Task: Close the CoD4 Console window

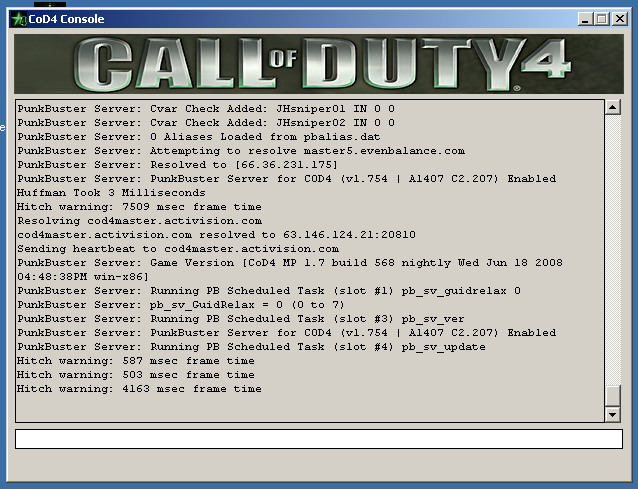Action: coord(620,19)
